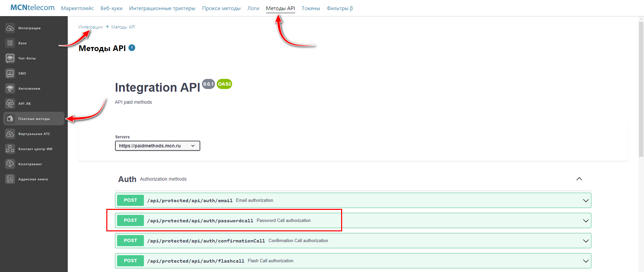Click the help question mark beside Методы API
Screen dimensions: 644x272
(x=132, y=48)
